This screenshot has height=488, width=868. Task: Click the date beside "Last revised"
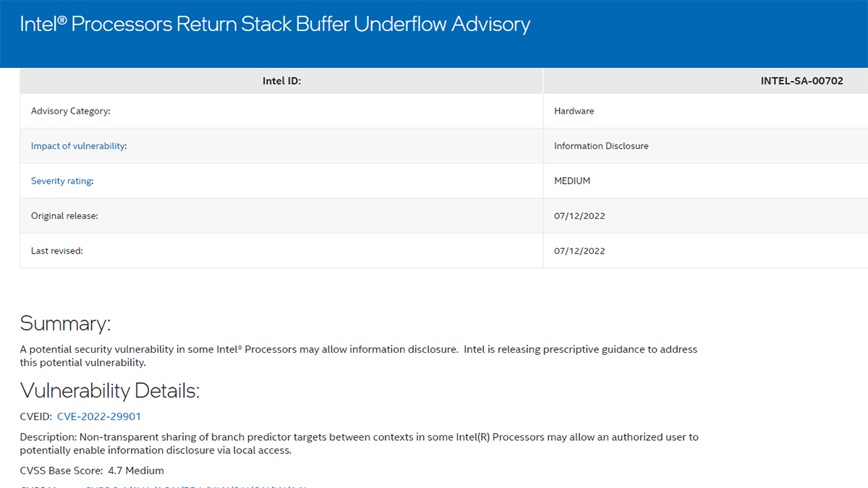point(579,251)
